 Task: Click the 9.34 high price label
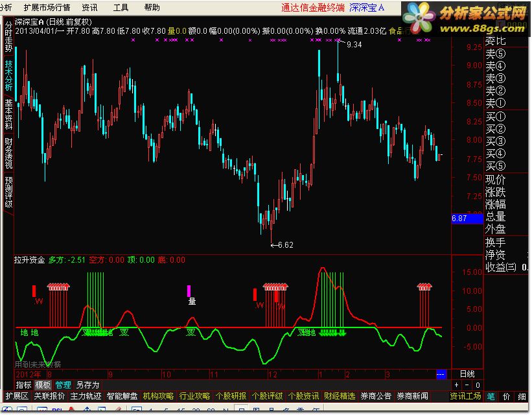point(354,45)
